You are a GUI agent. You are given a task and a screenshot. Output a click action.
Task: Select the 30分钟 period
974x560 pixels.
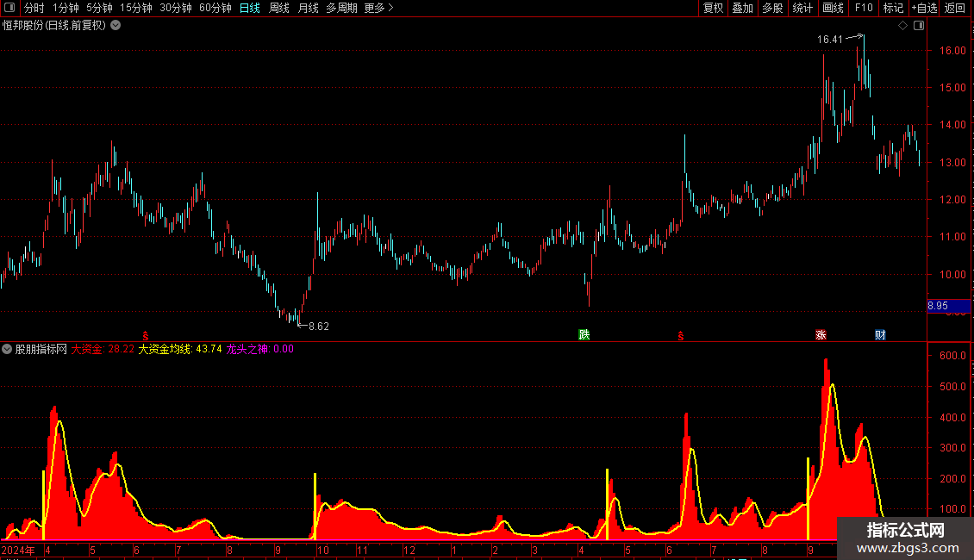tap(176, 8)
